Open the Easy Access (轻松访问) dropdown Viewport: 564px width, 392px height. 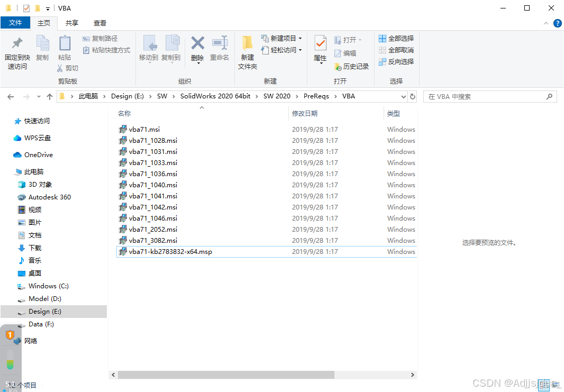(x=281, y=50)
